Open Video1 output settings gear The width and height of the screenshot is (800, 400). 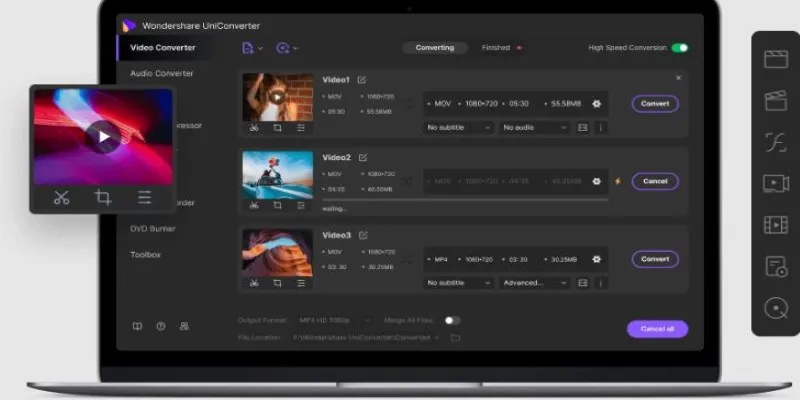tap(596, 104)
